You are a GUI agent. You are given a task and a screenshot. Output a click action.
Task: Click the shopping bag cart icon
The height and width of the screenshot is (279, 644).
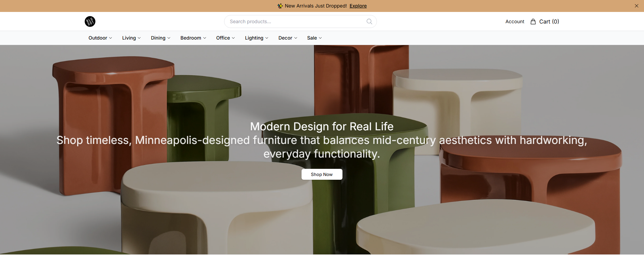[533, 21]
